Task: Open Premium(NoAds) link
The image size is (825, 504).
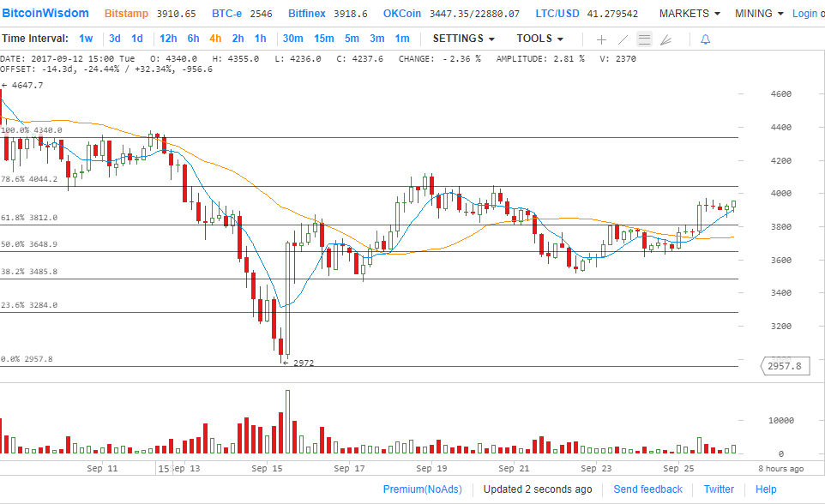Action: (x=422, y=489)
